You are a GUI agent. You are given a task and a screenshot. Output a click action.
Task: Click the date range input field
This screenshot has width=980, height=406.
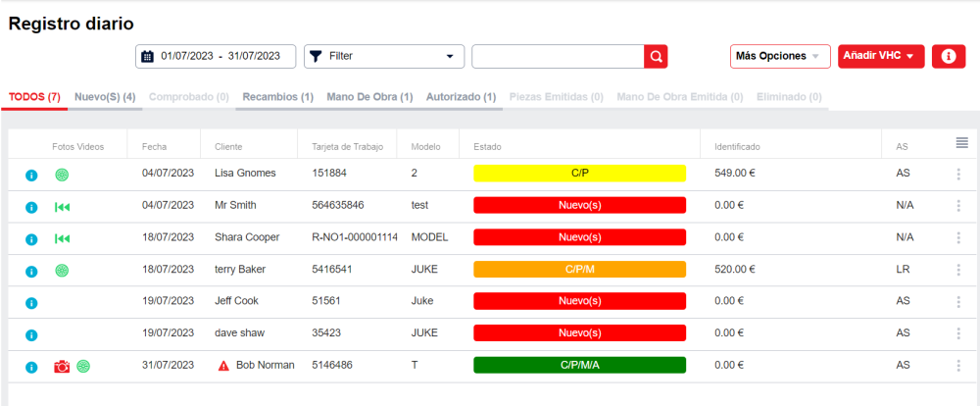[x=216, y=57]
